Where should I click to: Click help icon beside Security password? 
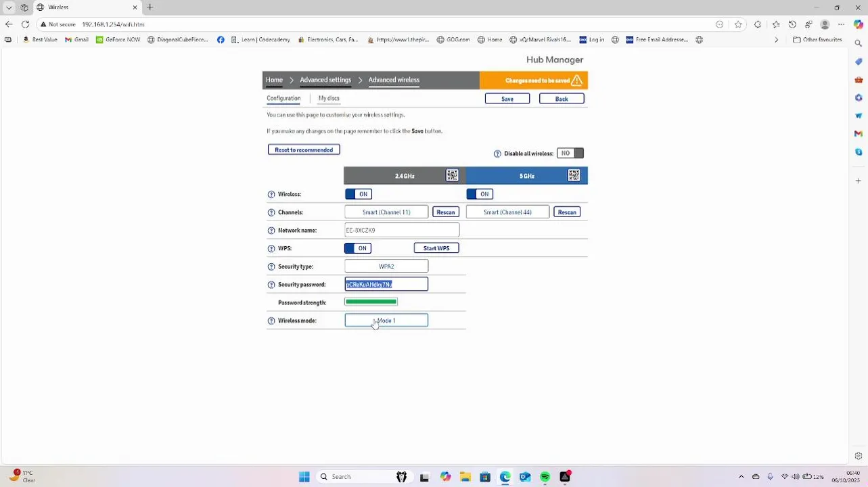pyautogui.click(x=271, y=285)
